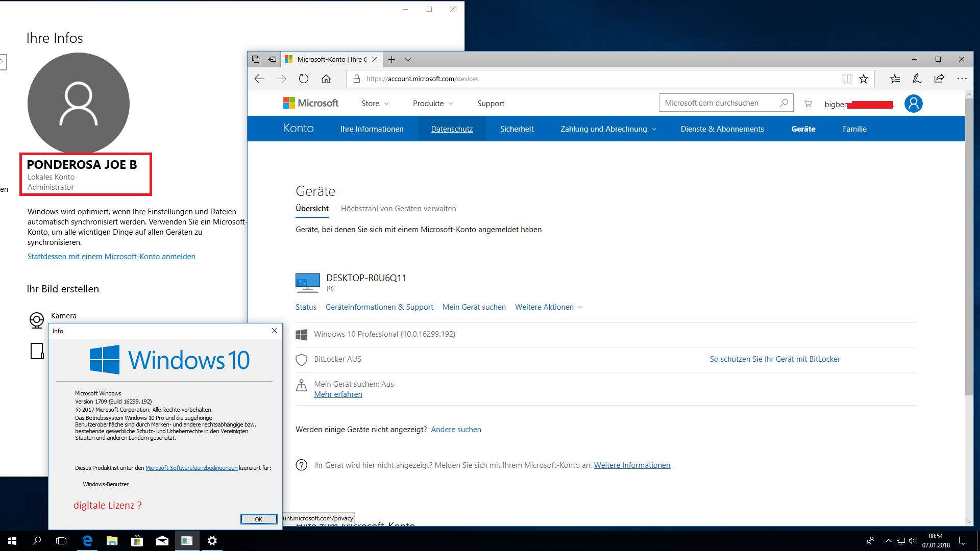Open Microsoft Store from taskbar
The height and width of the screenshot is (551, 980).
(137, 541)
